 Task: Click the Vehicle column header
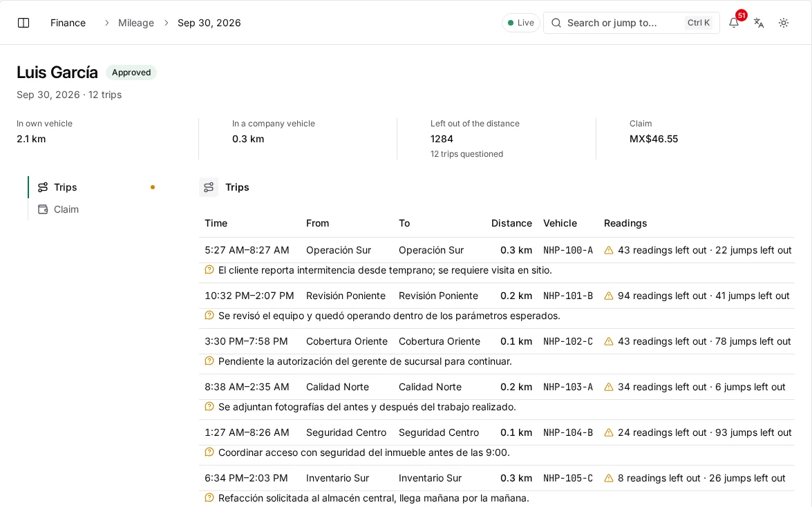pos(560,223)
